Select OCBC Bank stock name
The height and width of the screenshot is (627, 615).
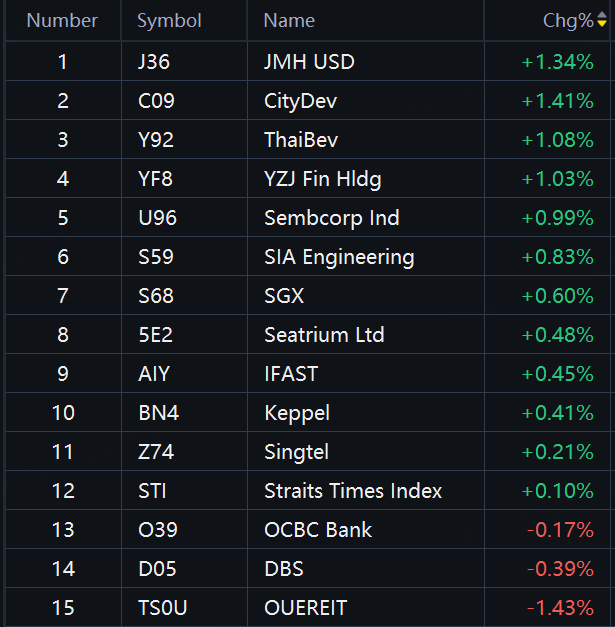pos(317,530)
